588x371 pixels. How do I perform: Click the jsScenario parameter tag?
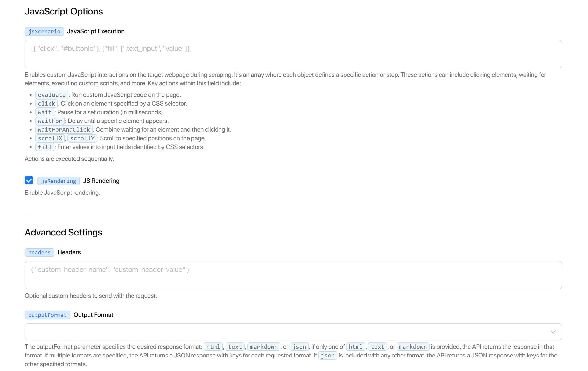click(x=44, y=31)
